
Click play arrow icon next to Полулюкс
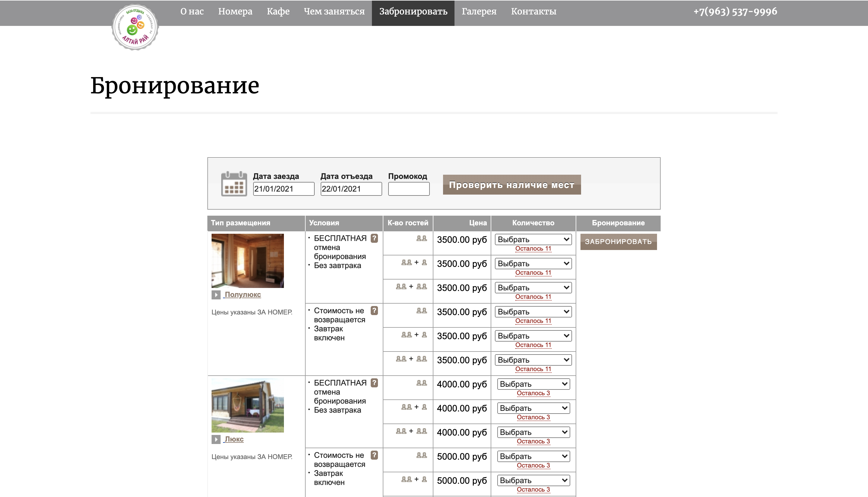click(x=216, y=295)
